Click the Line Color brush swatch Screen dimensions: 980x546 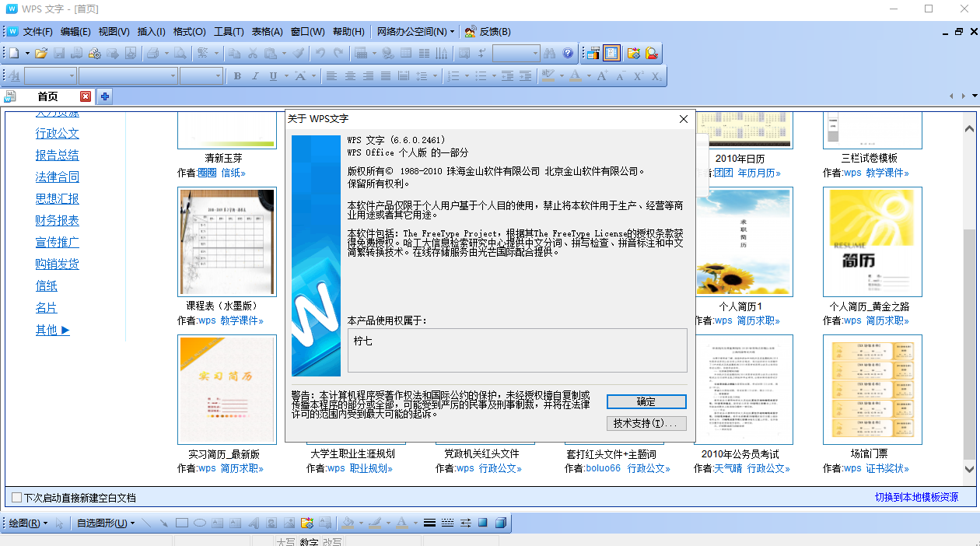point(375,523)
